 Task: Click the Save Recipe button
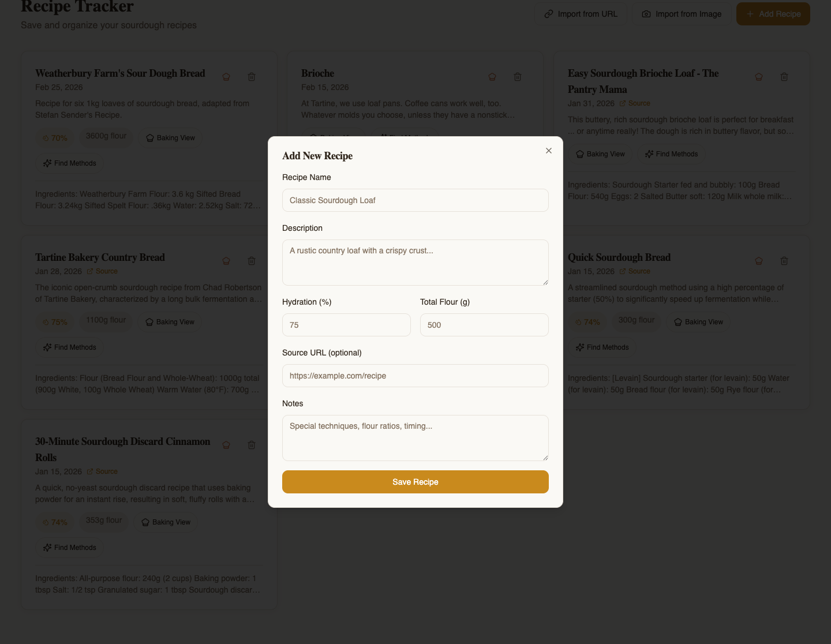415,482
